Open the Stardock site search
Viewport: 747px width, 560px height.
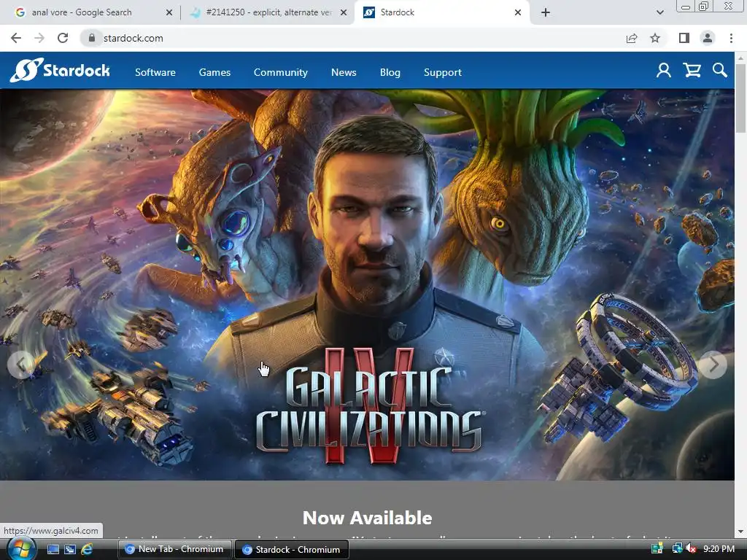[x=720, y=71]
